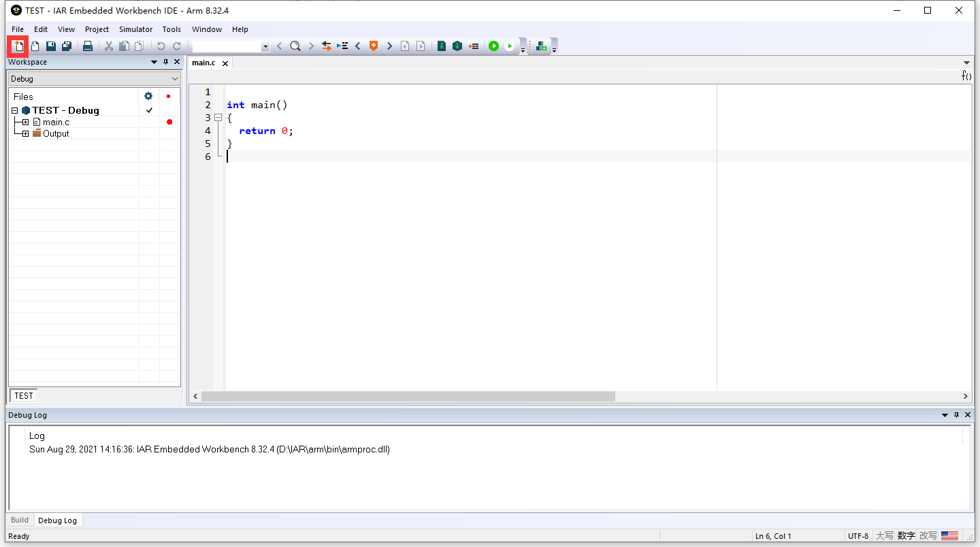Open second toolbar options arrow
Screen dimensions: 980x547
[555, 50]
